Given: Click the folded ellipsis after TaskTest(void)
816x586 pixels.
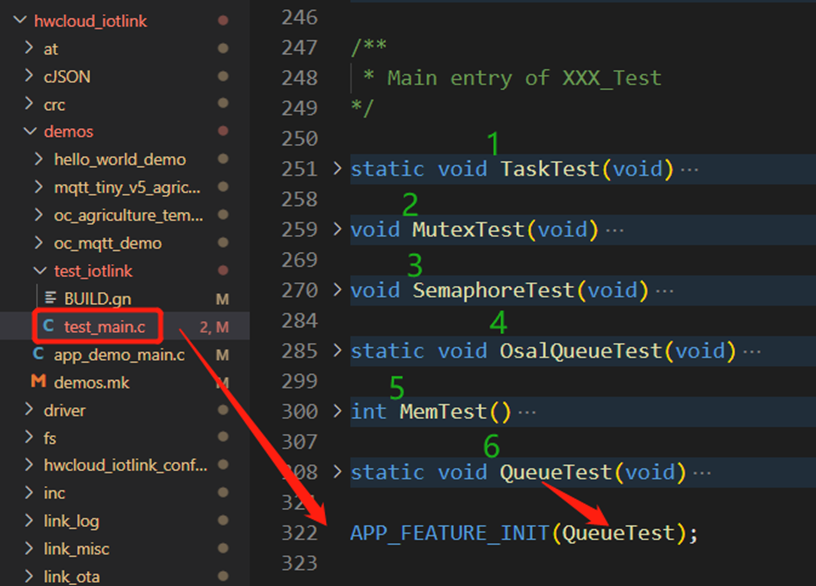Looking at the screenshot, I should [x=689, y=169].
